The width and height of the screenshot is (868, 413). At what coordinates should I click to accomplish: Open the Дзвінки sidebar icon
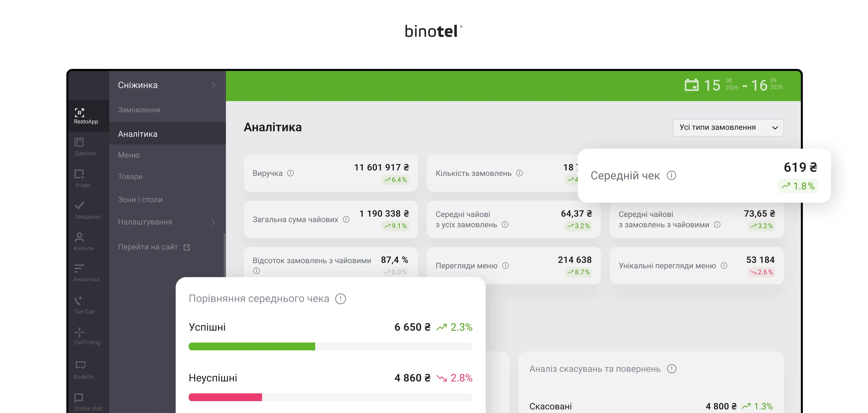pyautogui.click(x=79, y=142)
